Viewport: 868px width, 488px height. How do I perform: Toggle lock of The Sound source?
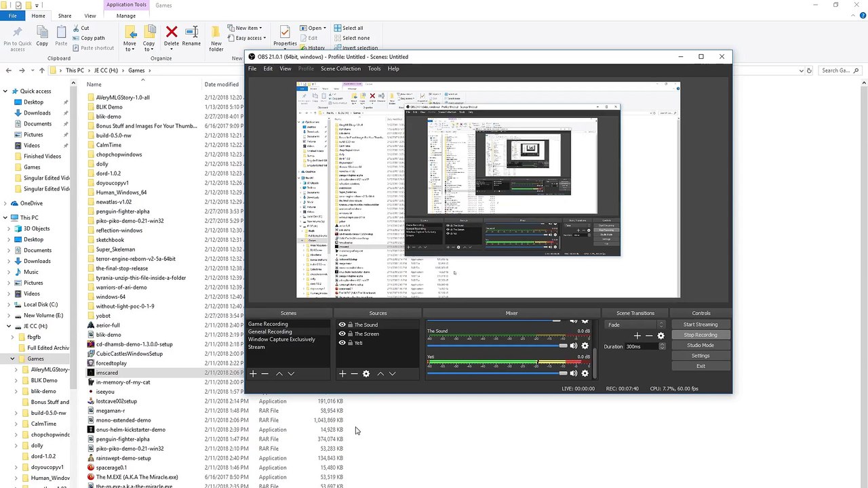(350, 325)
